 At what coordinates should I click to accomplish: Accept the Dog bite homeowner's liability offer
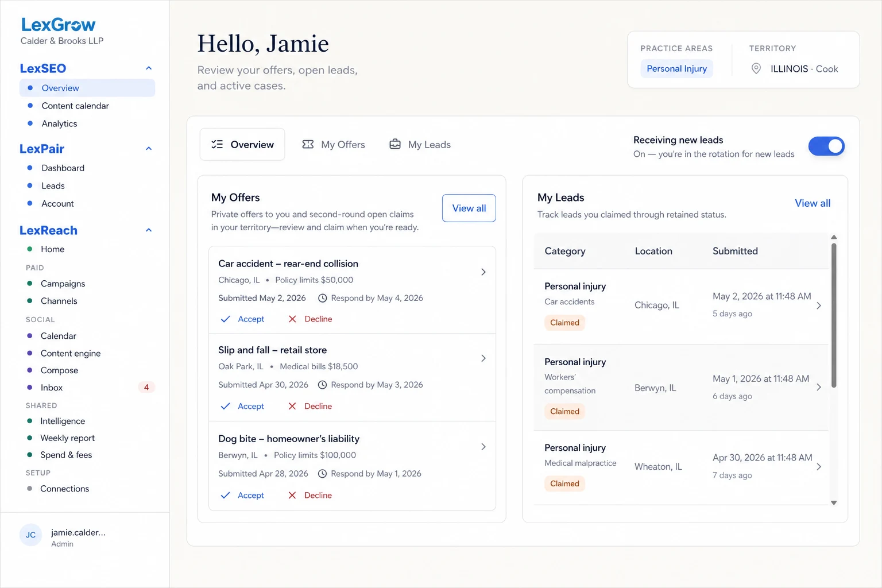(243, 495)
